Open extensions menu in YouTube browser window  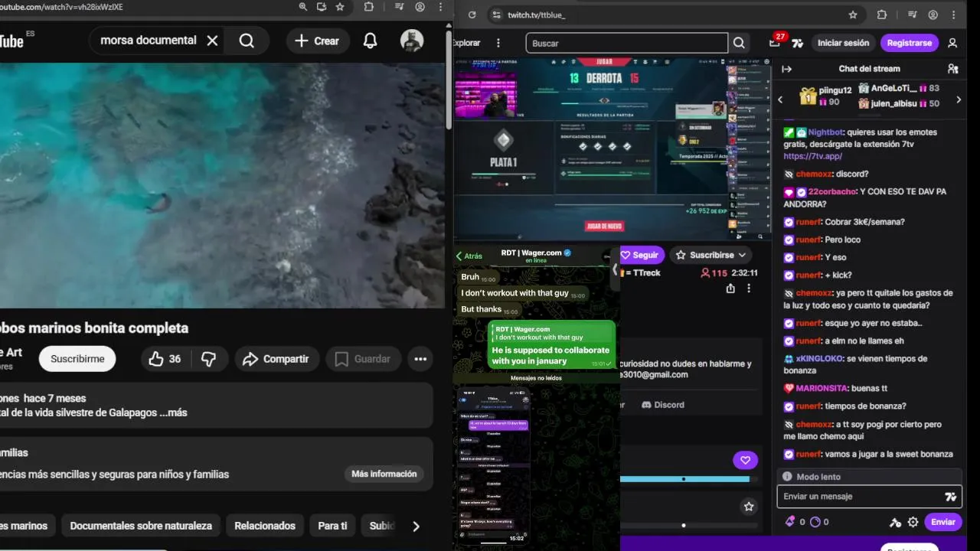(369, 7)
